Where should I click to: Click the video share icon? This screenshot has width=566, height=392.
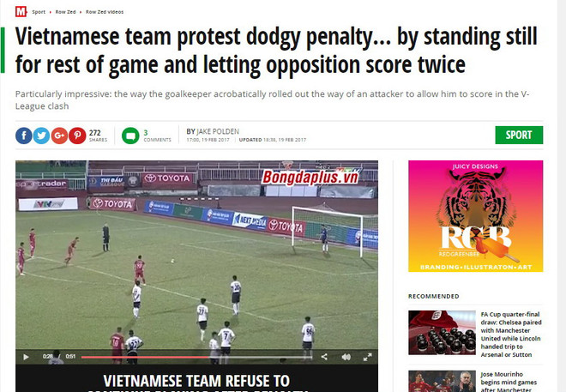(x=324, y=357)
